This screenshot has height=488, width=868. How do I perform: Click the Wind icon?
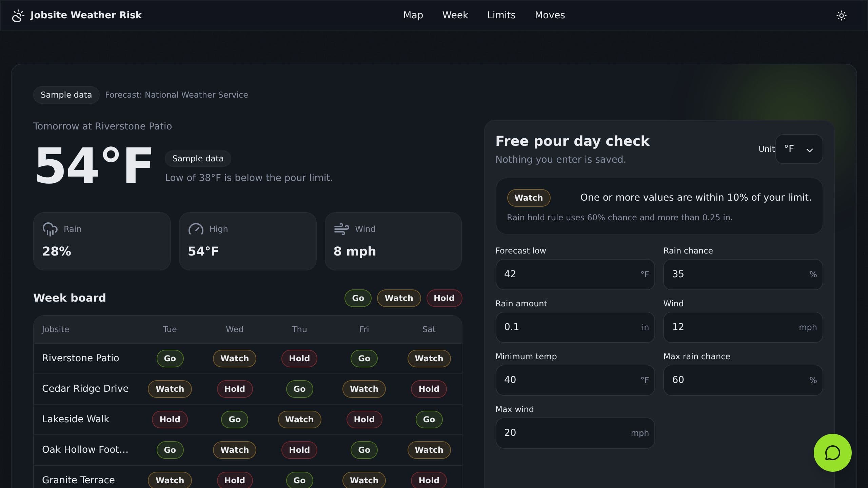coord(341,229)
